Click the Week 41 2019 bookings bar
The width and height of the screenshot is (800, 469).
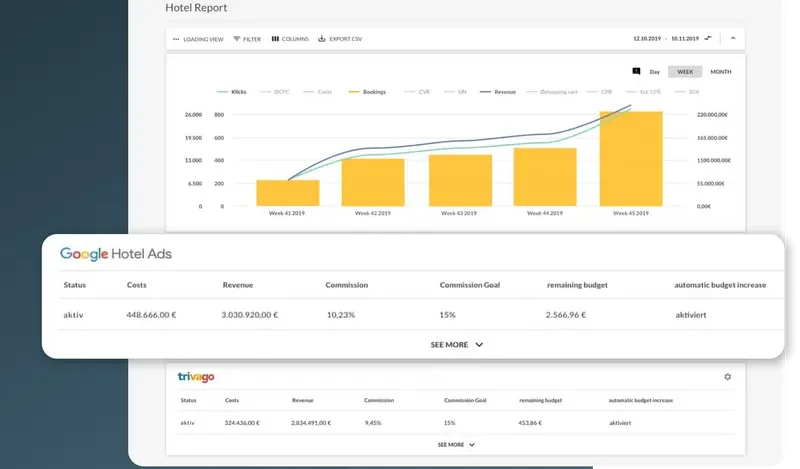click(288, 193)
